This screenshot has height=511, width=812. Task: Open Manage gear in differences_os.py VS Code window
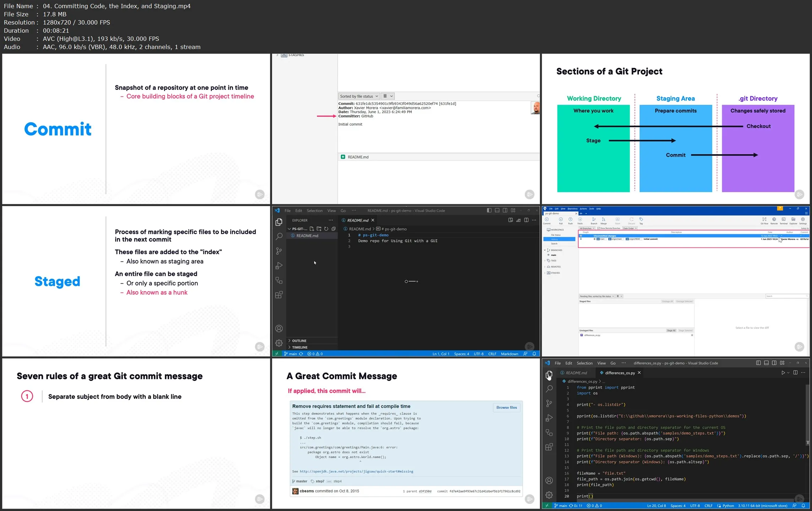point(549,495)
